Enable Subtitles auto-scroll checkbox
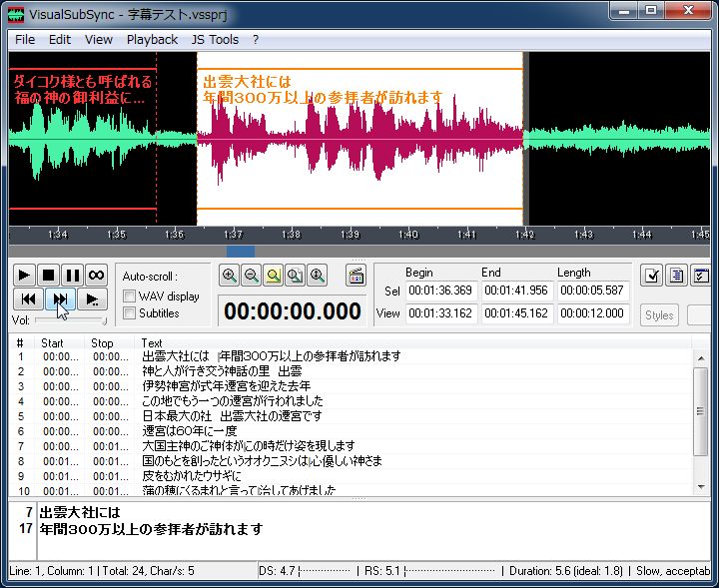 click(129, 313)
